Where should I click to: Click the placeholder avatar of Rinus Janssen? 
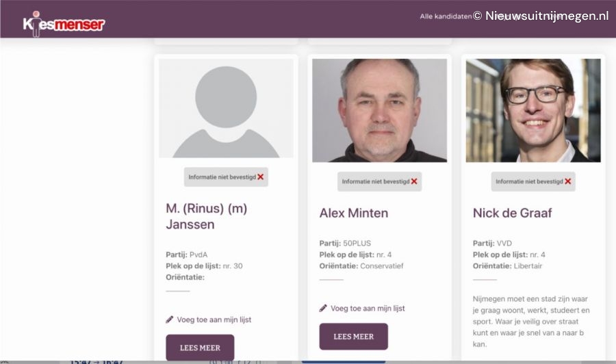pyautogui.click(x=226, y=108)
